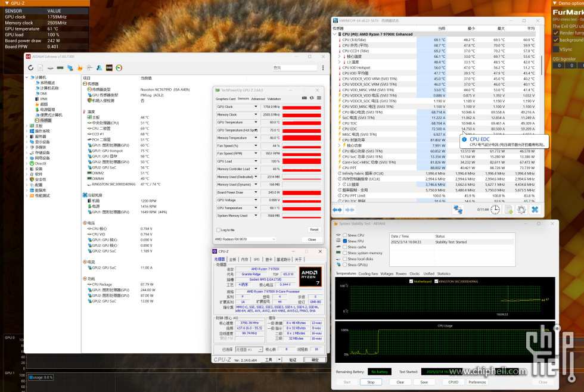Open the OSD panel icon in AIDA64 toolbar
Viewport: 584px width, 392px height.
coord(109,68)
